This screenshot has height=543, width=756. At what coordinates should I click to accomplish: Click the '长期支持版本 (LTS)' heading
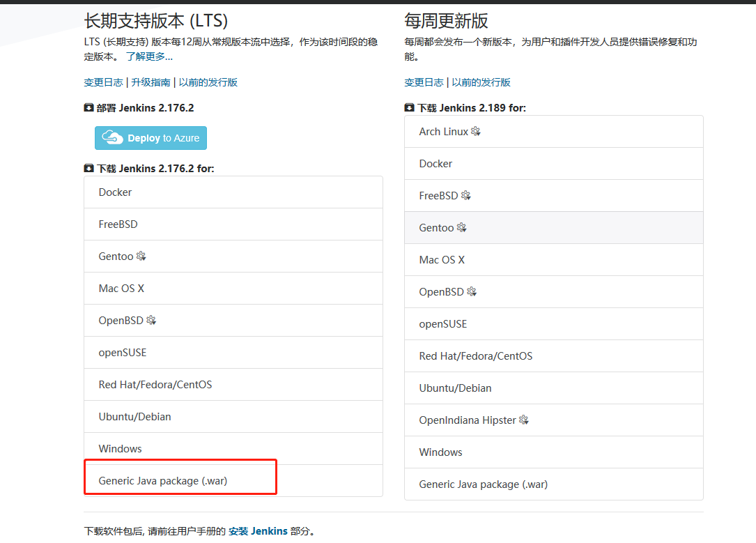pos(156,21)
